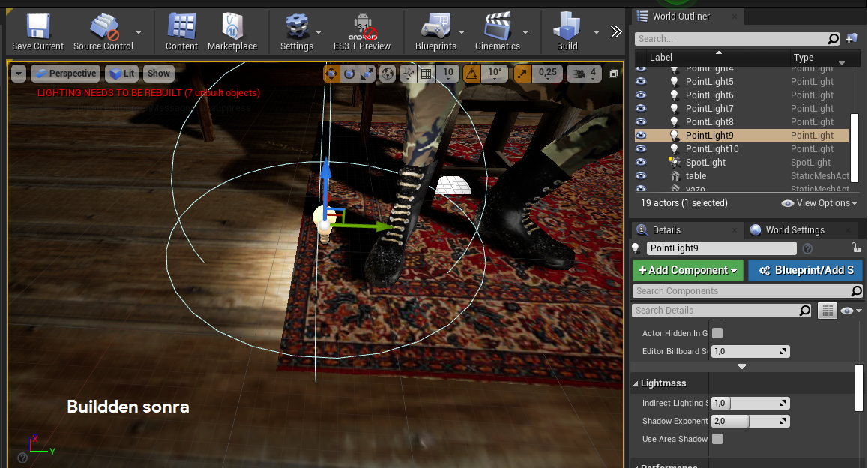Open the property matrix grid icon in Details
The width and height of the screenshot is (868, 468).
click(x=827, y=310)
